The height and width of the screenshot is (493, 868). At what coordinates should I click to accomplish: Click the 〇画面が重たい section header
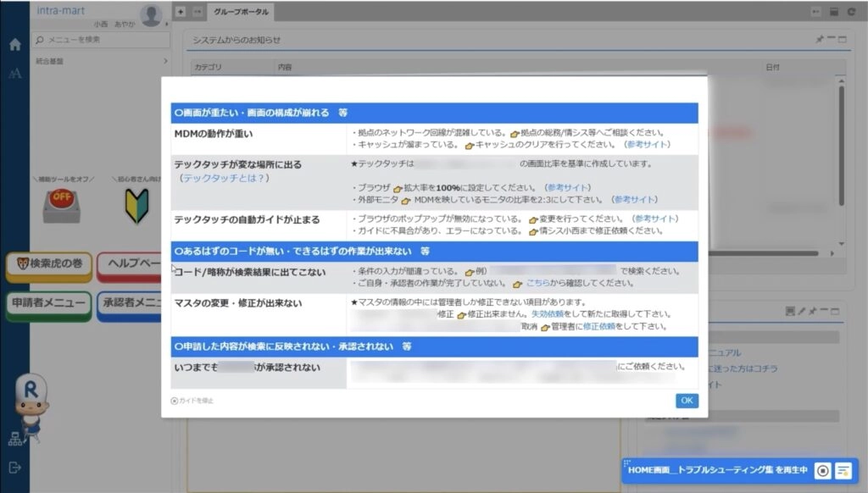tap(434, 113)
